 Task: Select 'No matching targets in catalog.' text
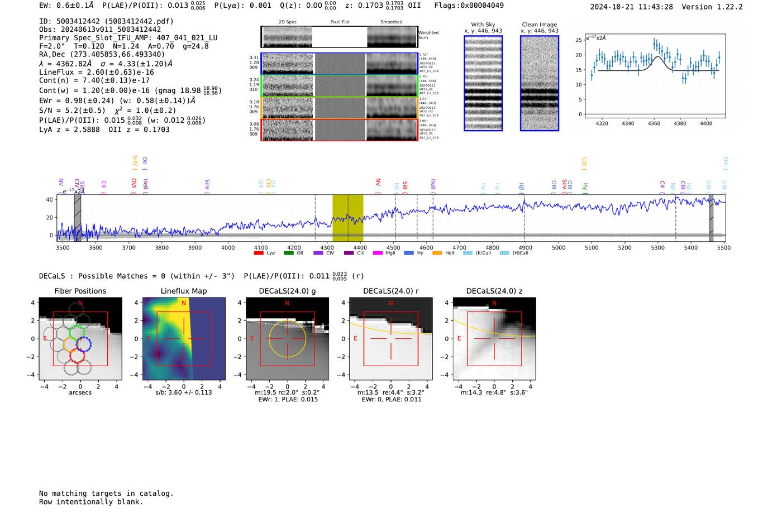point(106,493)
